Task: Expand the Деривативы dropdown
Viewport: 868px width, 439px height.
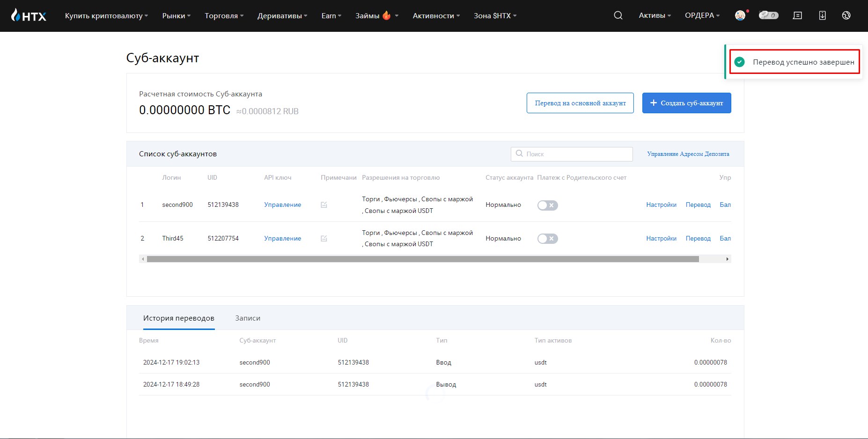Action: [282, 15]
